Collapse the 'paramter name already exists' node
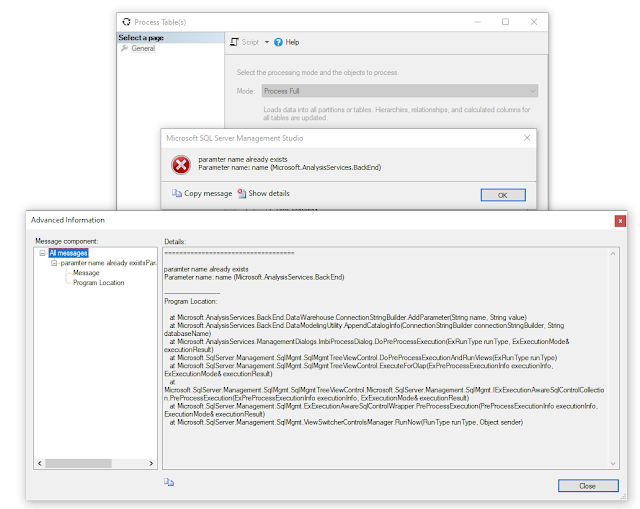 tap(54, 263)
